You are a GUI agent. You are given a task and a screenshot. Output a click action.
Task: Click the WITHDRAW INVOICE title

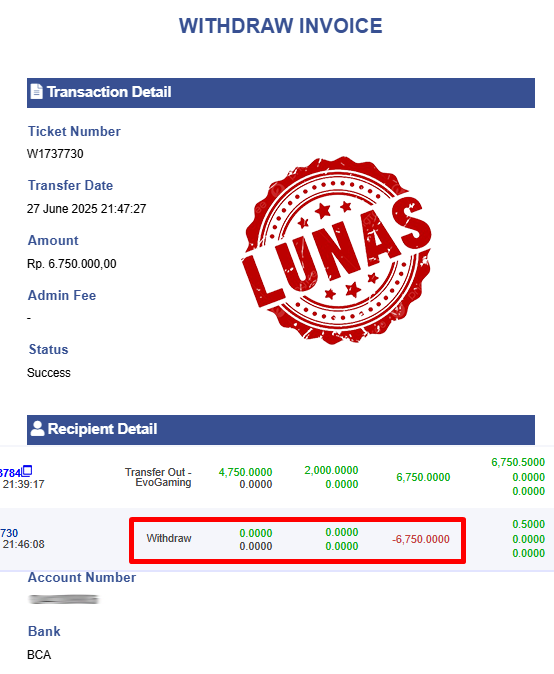pyautogui.click(x=281, y=26)
